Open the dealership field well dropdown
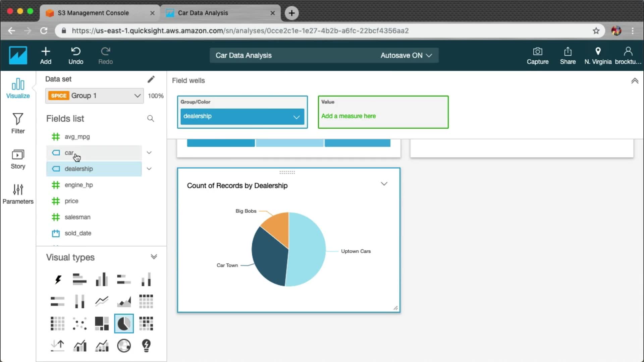Image resolution: width=644 pixels, height=362 pixels. [296, 117]
